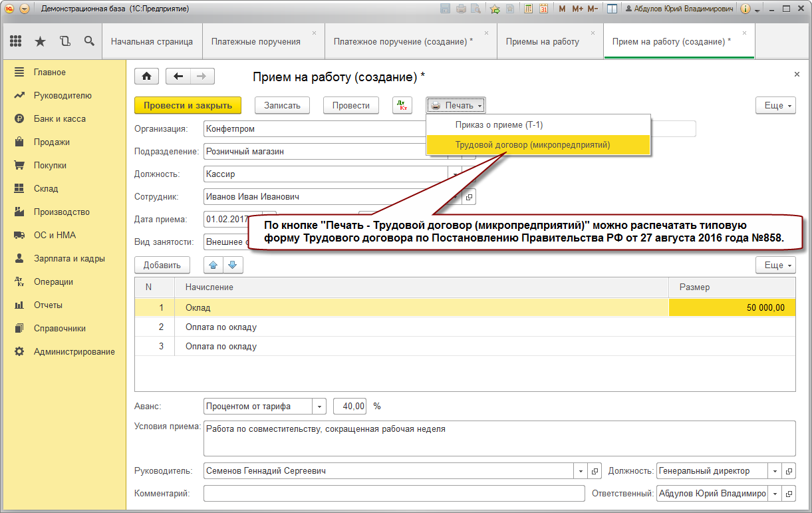
Task: Click Провести и закрыть button
Action: pyautogui.click(x=188, y=105)
